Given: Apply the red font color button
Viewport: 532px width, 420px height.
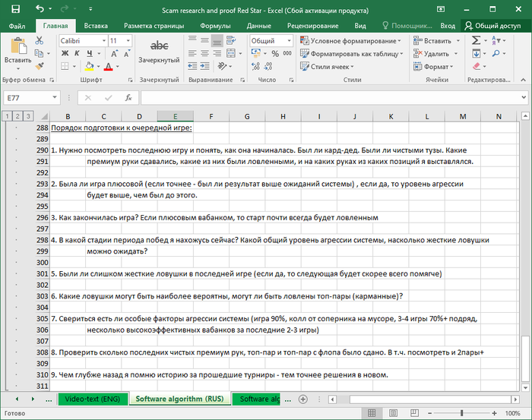Looking at the screenshot, I should 108,66.
